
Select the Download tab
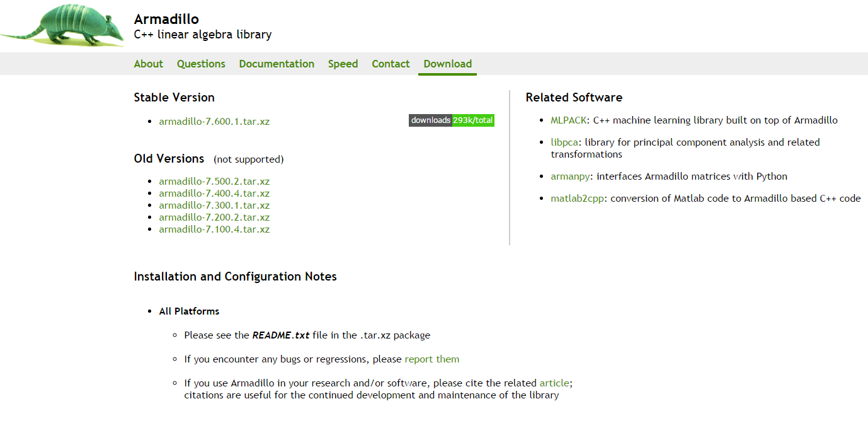pyautogui.click(x=448, y=64)
